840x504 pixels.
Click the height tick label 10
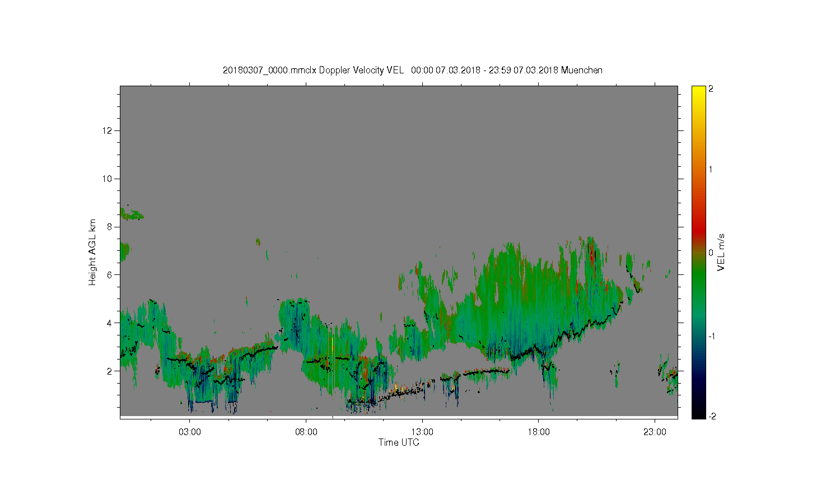108,179
